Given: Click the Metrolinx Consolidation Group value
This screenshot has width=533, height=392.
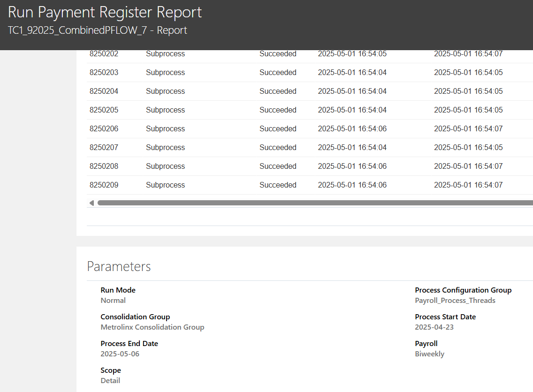Looking at the screenshot, I should [152, 327].
